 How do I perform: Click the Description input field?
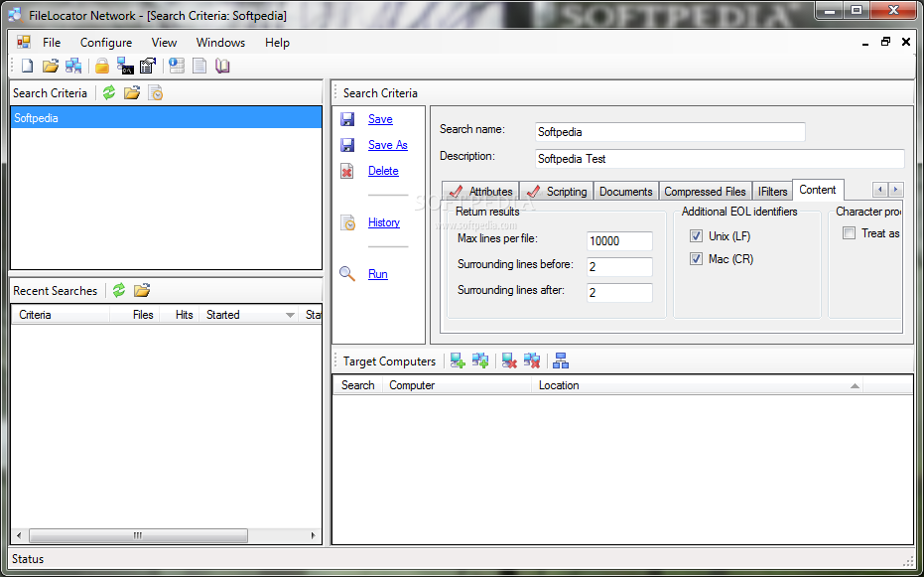720,159
